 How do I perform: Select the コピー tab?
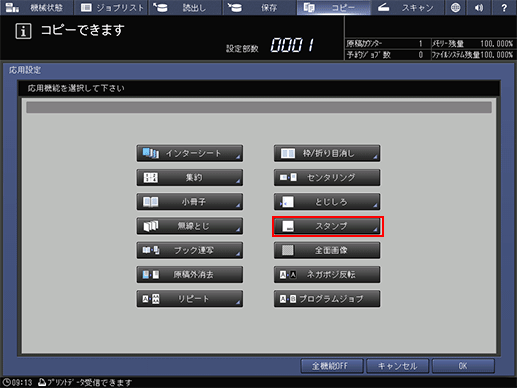(333, 7)
